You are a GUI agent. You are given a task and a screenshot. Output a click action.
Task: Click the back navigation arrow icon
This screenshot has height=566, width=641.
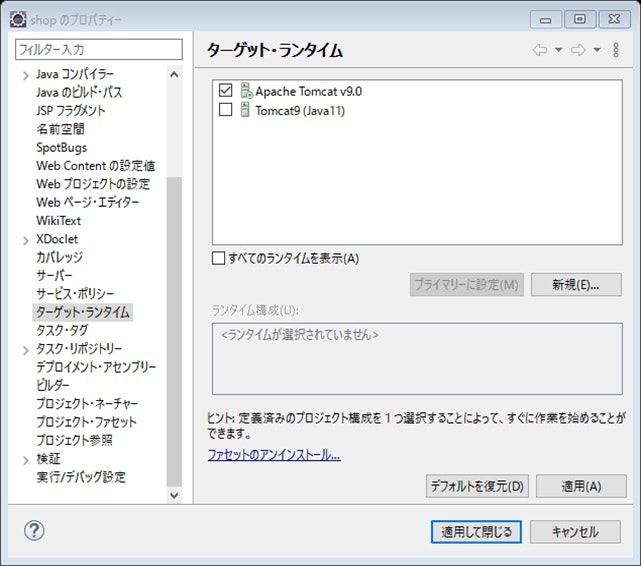540,50
